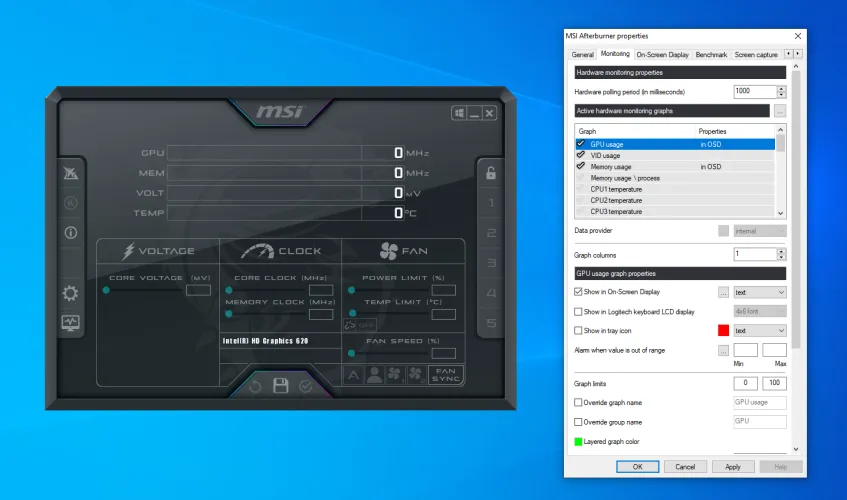The height and width of the screenshot is (500, 847).
Task: Switch to the On-Screen Display tab
Action: tap(662, 54)
